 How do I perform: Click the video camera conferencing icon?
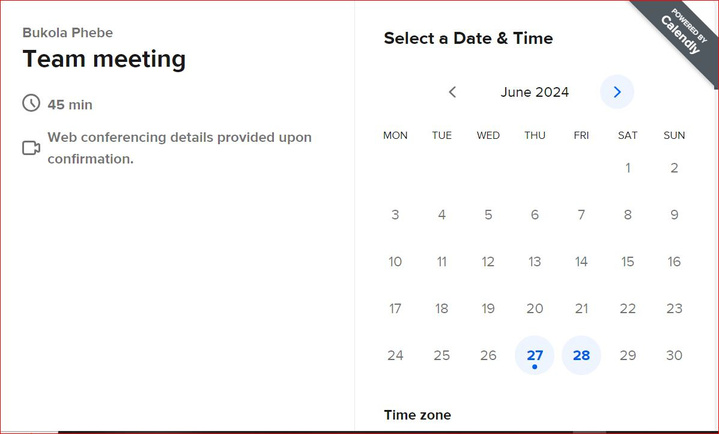(x=31, y=148)
